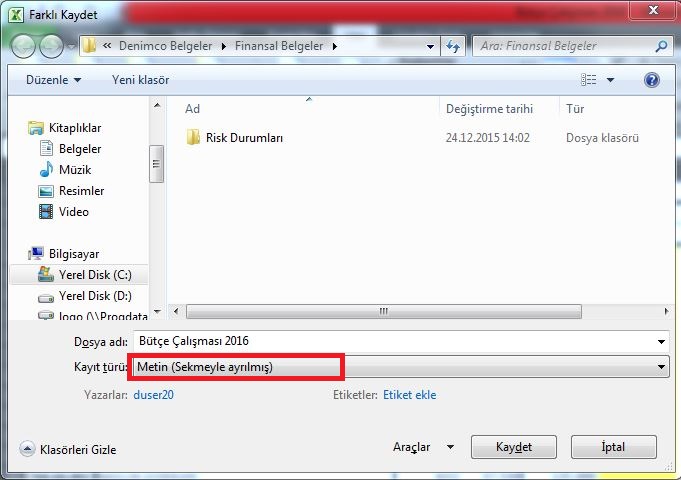Viewport: 681px width, 480px height.
Task: Select Finansal Belgeler in the breadcrumb
Action: pyautogui.click(x=279, y=46)
